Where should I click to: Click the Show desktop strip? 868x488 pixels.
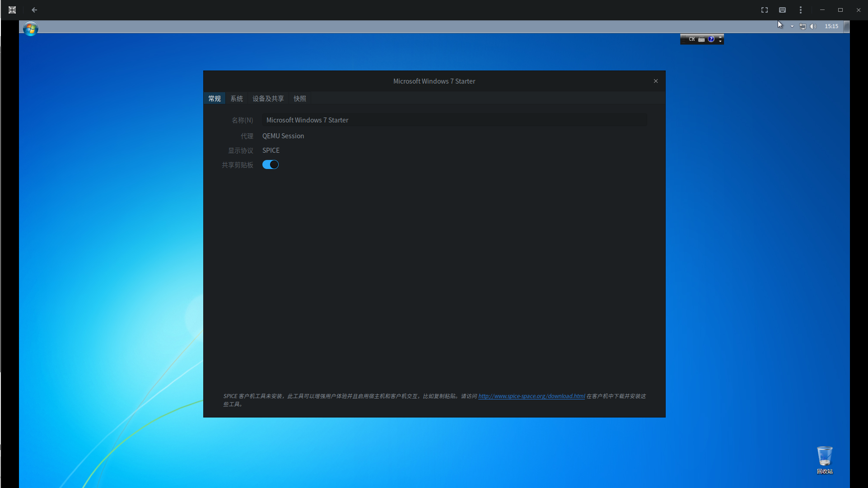(847, 27)
